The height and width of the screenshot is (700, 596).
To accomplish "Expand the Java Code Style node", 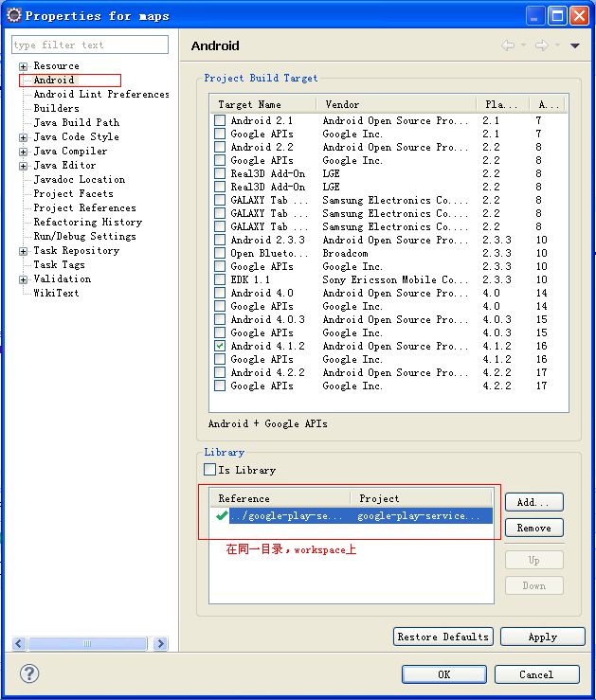I will pos(24,137).
